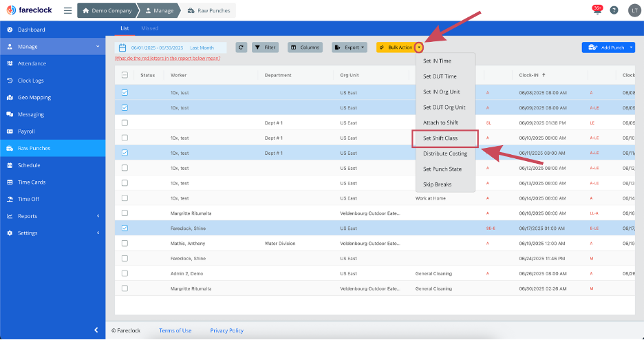The width and height of the screenshot is (644, 340).
Task: Expand the Reports sidebar section
Action: [x=52, y=216]
